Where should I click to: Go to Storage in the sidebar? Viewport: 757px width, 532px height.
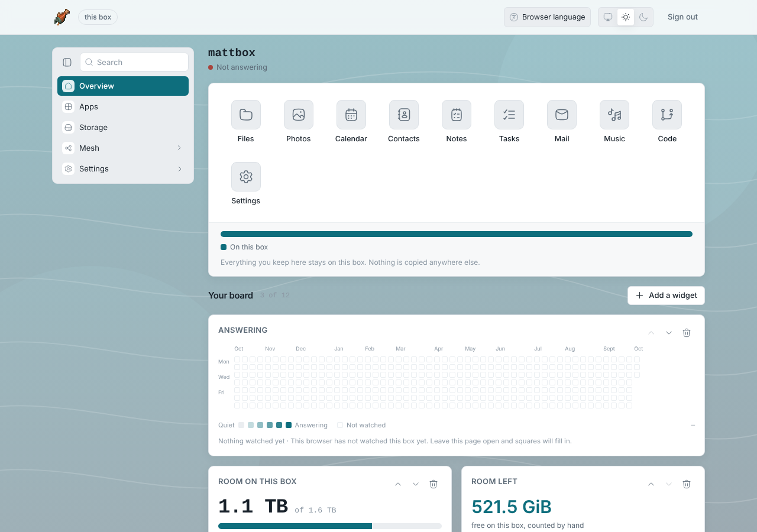pyautogui.click(x=123, y=127)
